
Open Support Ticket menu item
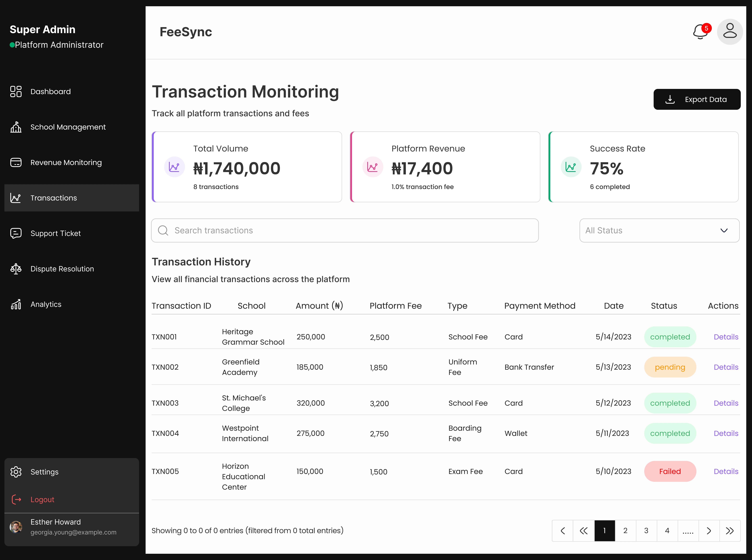tap(72, 233)
